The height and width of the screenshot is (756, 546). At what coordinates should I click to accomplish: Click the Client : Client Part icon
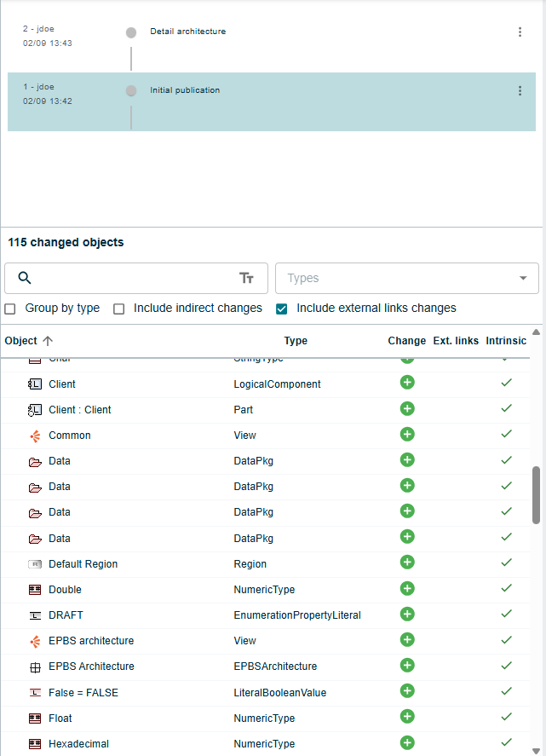point(35,410)
